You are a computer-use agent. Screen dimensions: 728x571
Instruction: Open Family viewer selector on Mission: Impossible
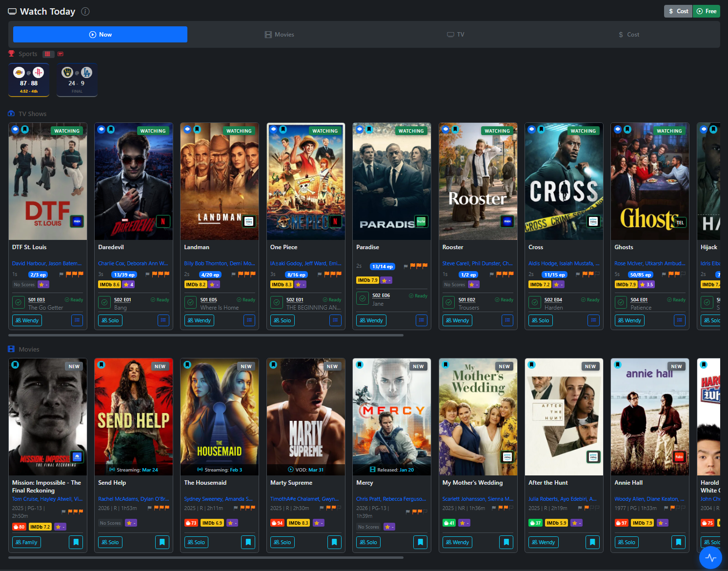point(26,542)
